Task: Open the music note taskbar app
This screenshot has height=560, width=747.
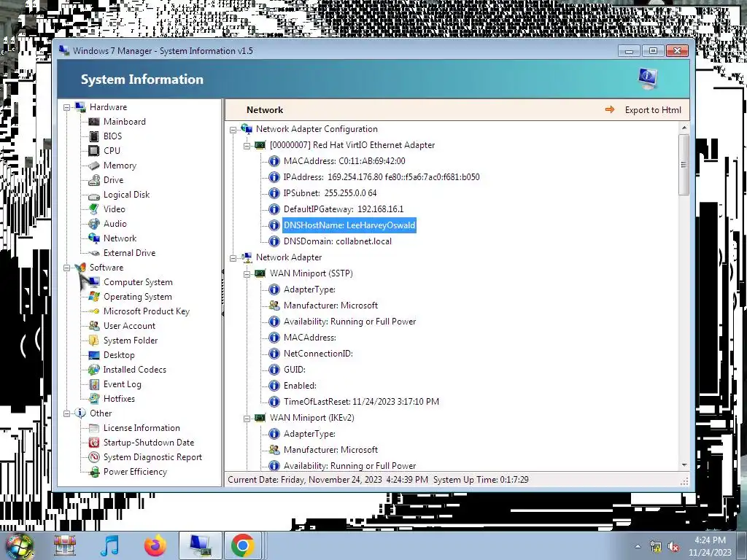Action: (109, 545)
